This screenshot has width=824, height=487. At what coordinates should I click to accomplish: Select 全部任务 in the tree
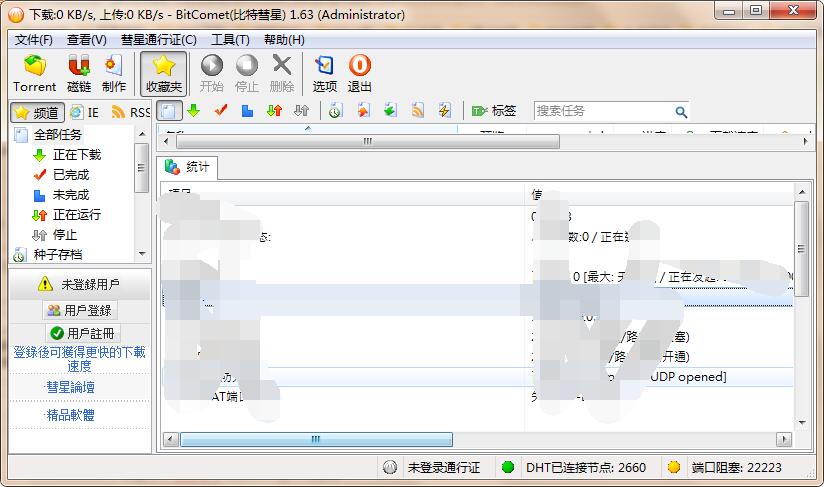point(57,135)
